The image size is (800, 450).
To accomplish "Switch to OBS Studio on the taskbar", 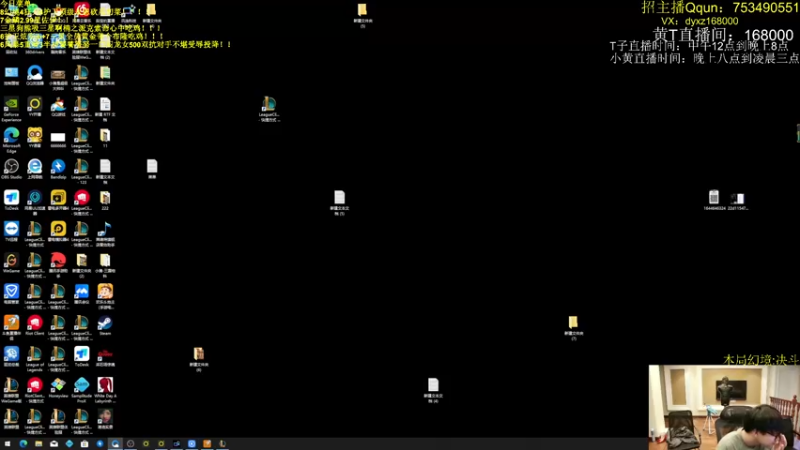I will pos(130,444).
